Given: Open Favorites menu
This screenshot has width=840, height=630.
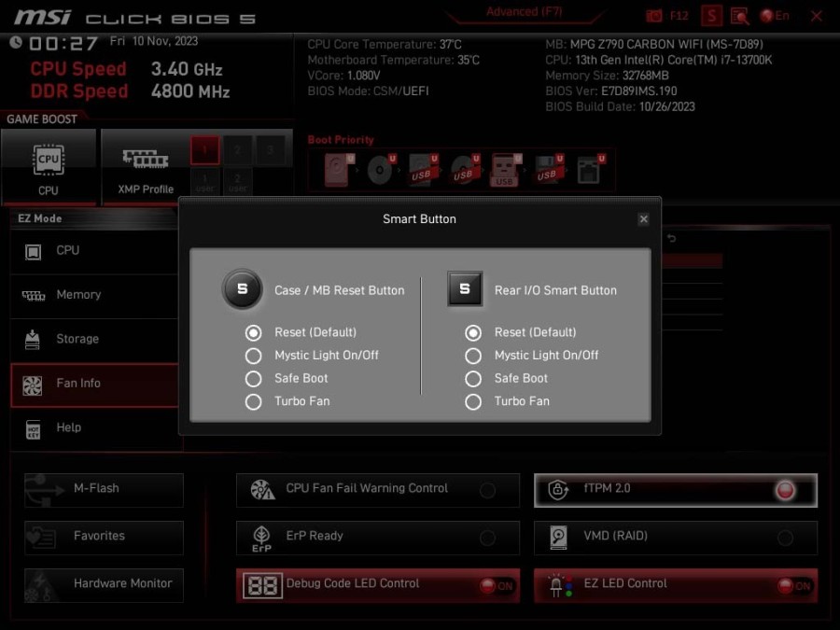Looking at the screenshot, I should click(x=104, y=538).
